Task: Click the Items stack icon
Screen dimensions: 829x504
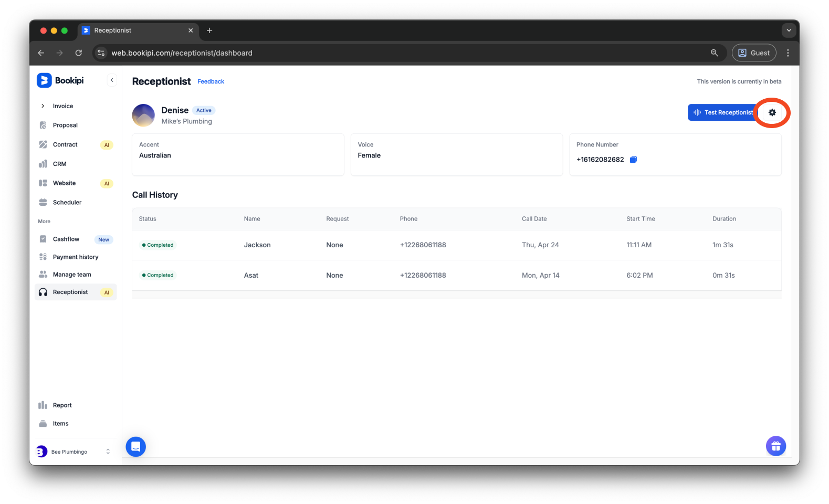Action: pyautogui.click(x=43, y=424)
